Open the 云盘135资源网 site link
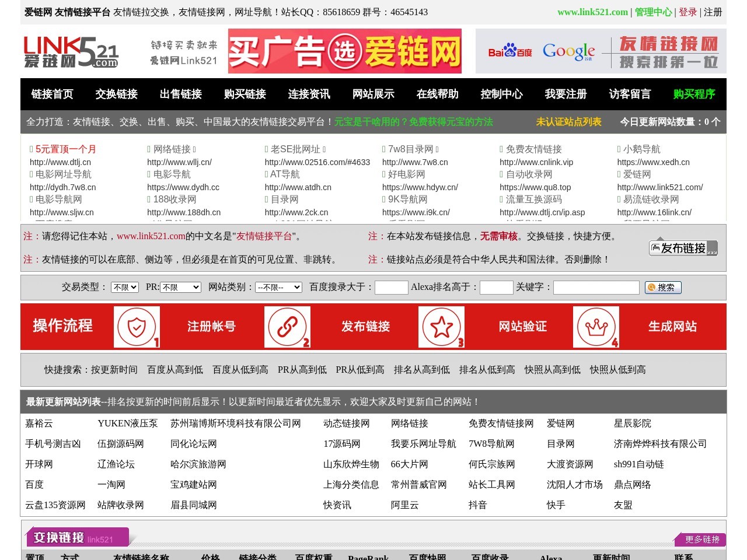 pos(55,505)
